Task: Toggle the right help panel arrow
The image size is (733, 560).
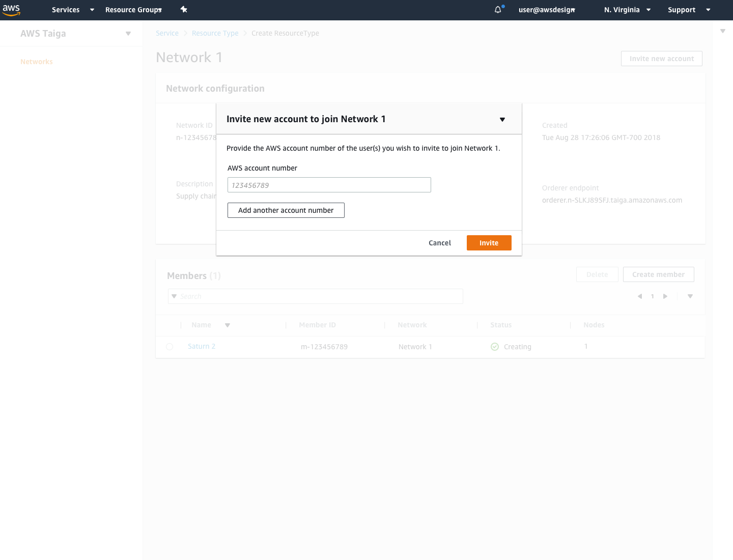Action: (723, 32)
